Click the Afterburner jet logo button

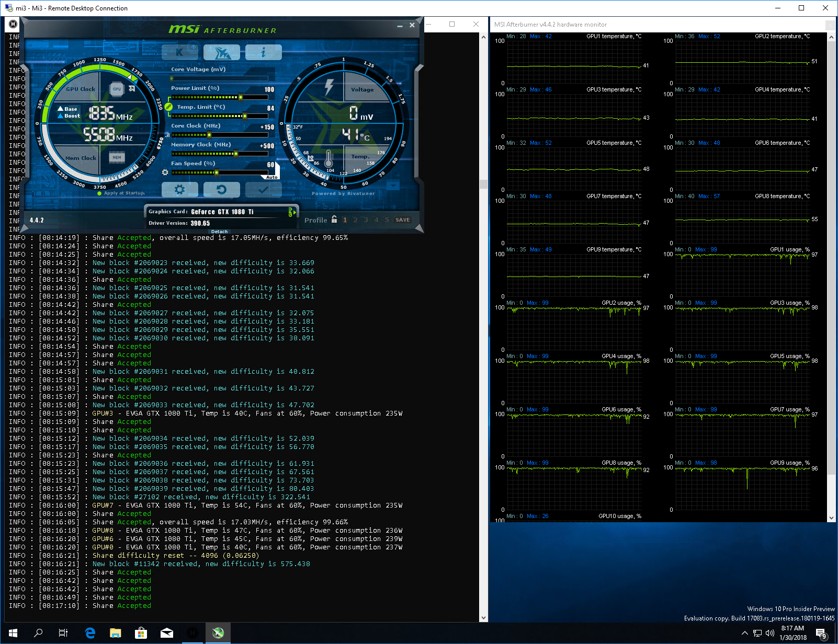(x=222, y=52)
